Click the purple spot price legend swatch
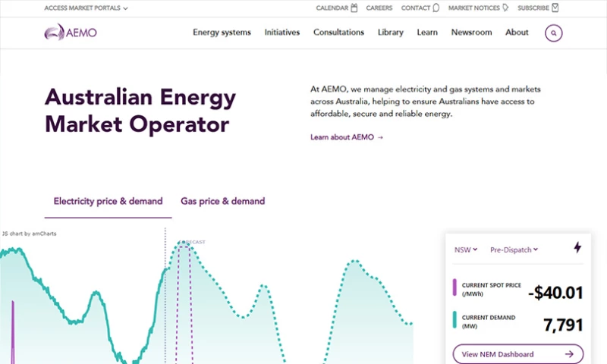607x364 pixels. point(454,287)
